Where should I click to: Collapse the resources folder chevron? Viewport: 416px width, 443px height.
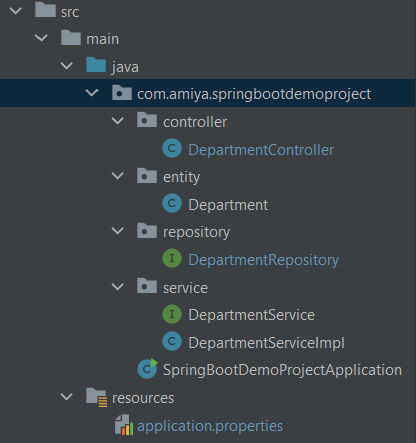[x=67, y=397]
